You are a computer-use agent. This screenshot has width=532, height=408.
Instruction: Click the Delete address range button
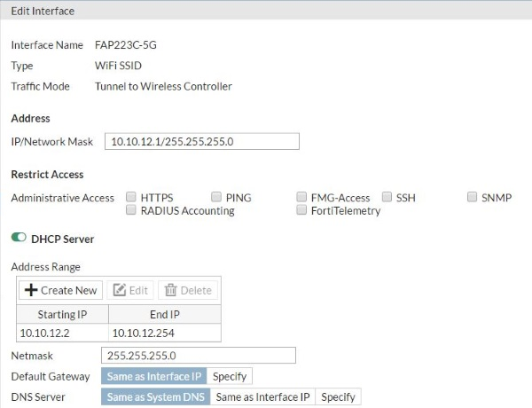click(188, 290)
